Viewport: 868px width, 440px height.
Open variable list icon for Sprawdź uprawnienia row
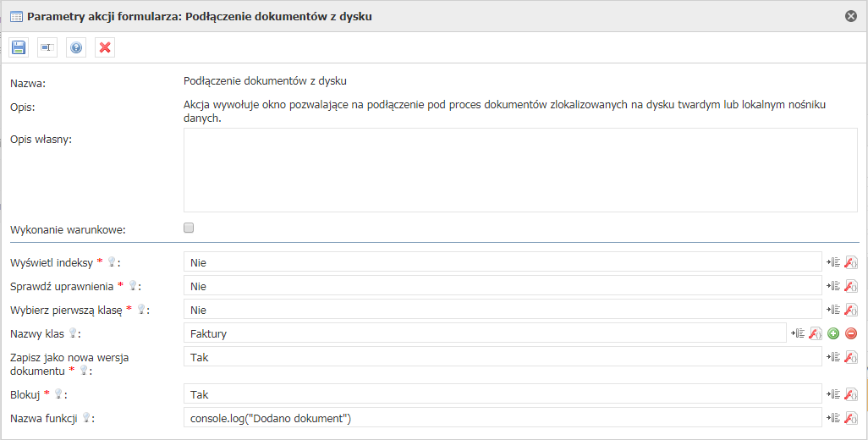click(x=833, y=286)
